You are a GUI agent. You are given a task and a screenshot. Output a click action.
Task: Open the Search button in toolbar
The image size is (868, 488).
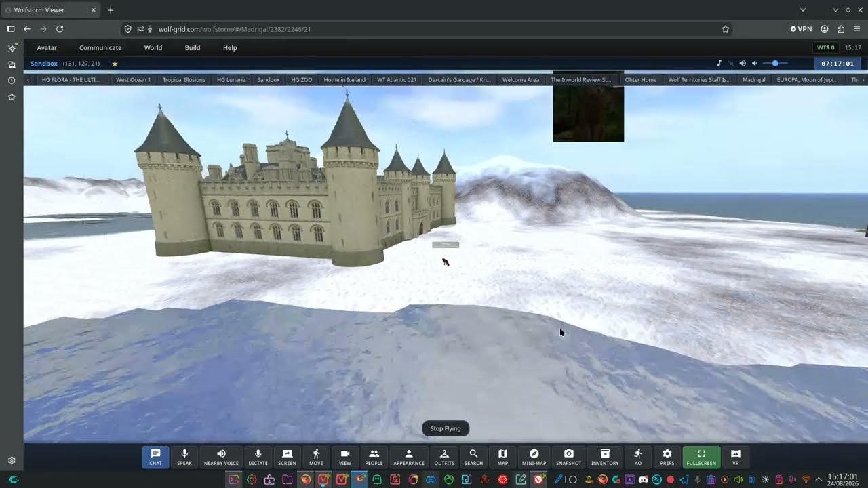(x=473, y=457)
